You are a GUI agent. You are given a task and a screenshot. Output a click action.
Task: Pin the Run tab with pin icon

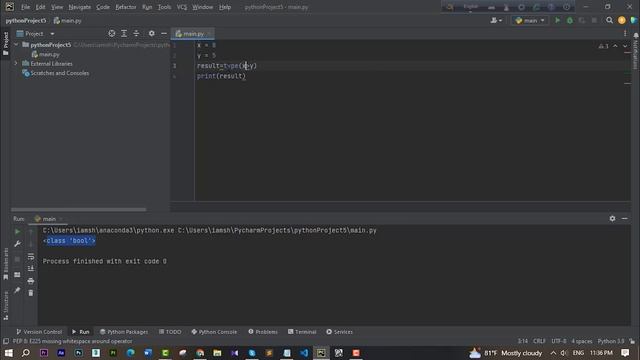(x=17, y=290)
